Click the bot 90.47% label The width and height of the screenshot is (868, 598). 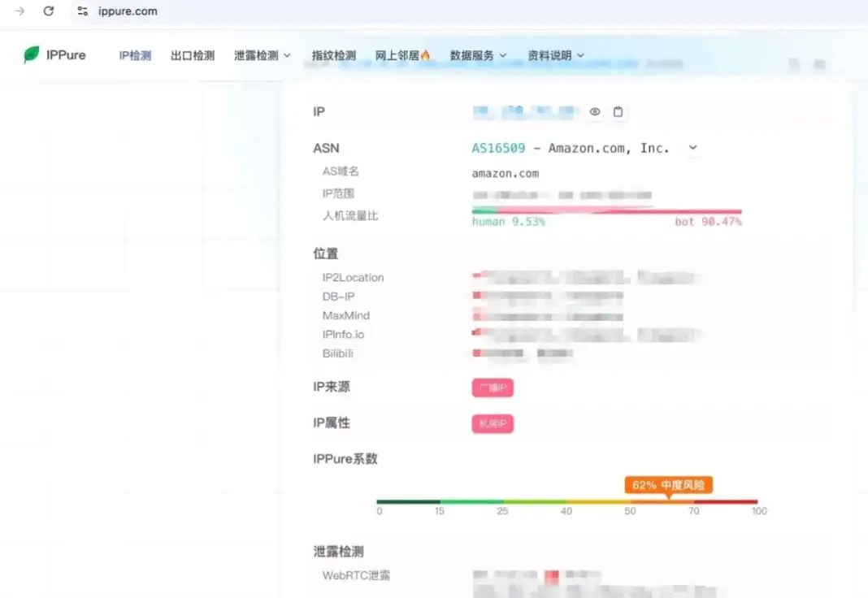(x=708, y=222)
